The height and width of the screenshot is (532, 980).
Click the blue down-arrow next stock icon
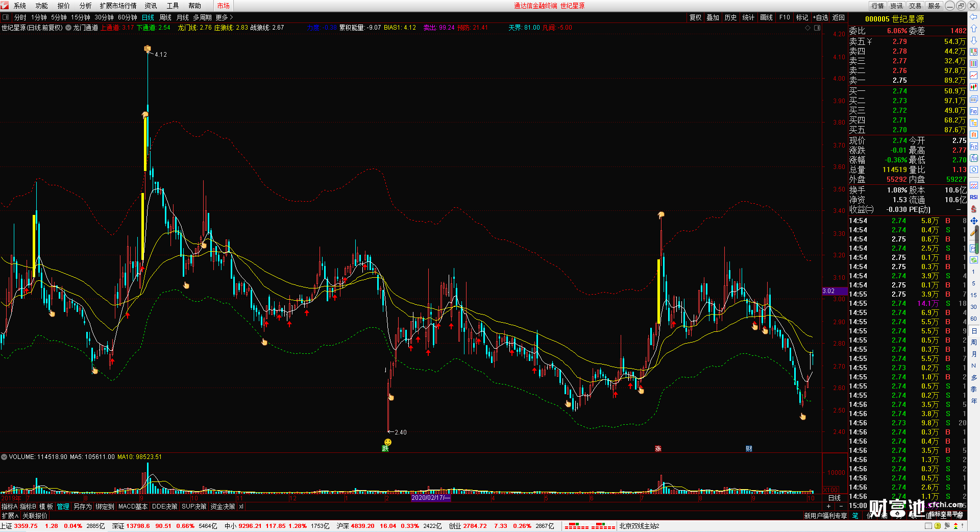974,40
